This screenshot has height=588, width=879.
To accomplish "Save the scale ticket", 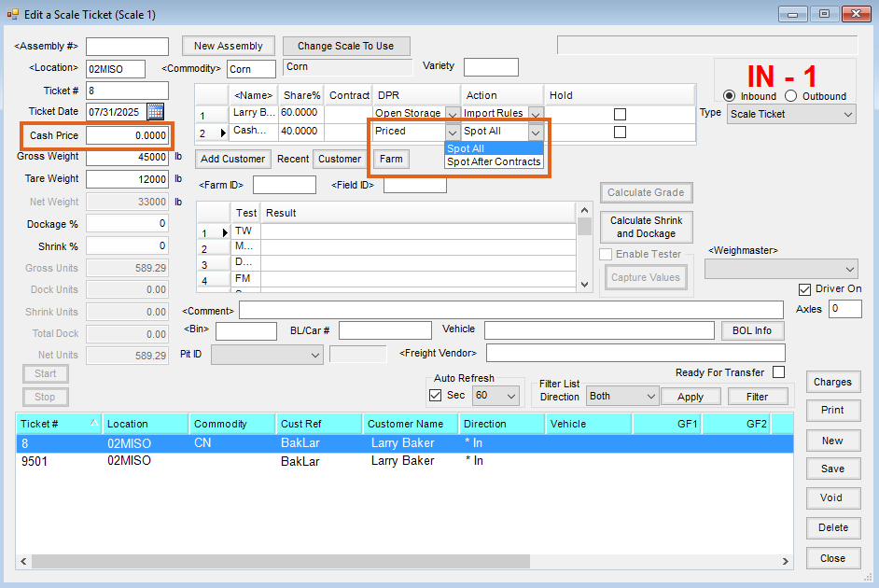I will point(832,469).
